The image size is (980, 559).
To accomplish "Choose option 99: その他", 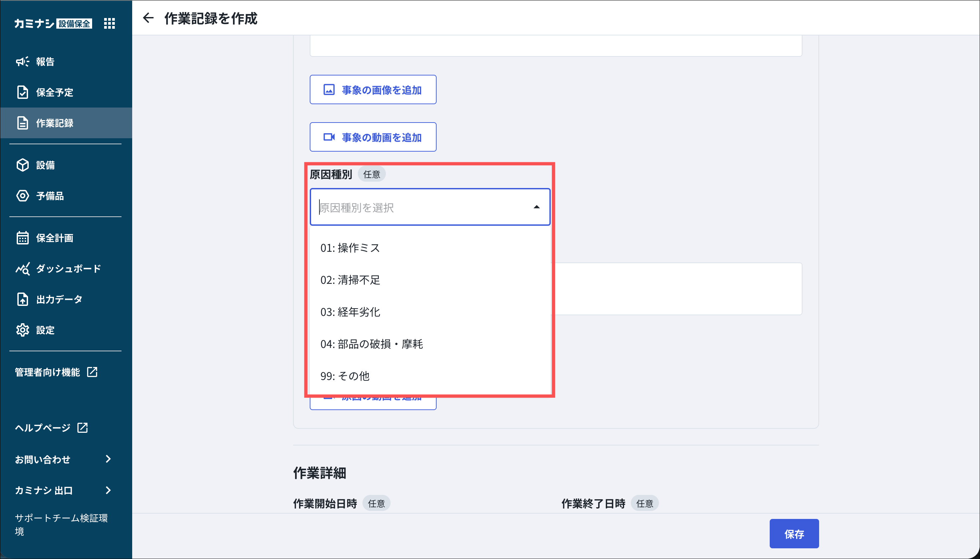I will tap(344, 376).
